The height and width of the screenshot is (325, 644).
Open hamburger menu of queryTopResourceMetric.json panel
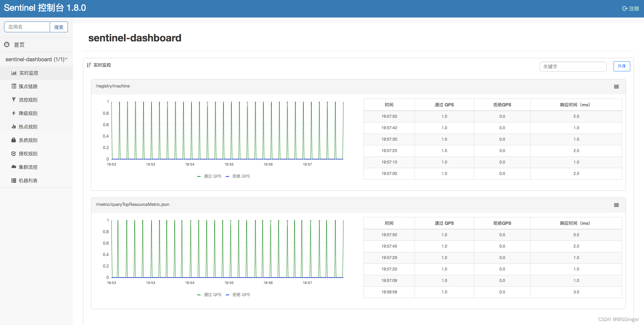pos(616,205)
